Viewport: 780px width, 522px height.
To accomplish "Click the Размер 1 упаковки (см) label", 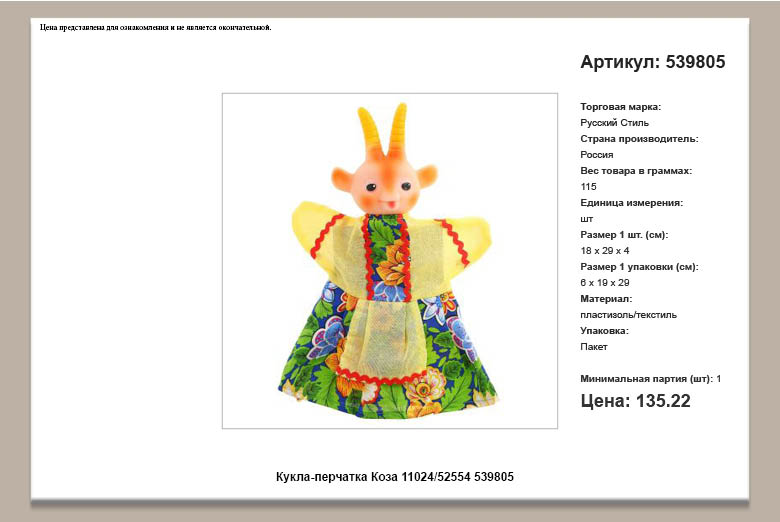I will pyautogui.click(x=639, y=267).
